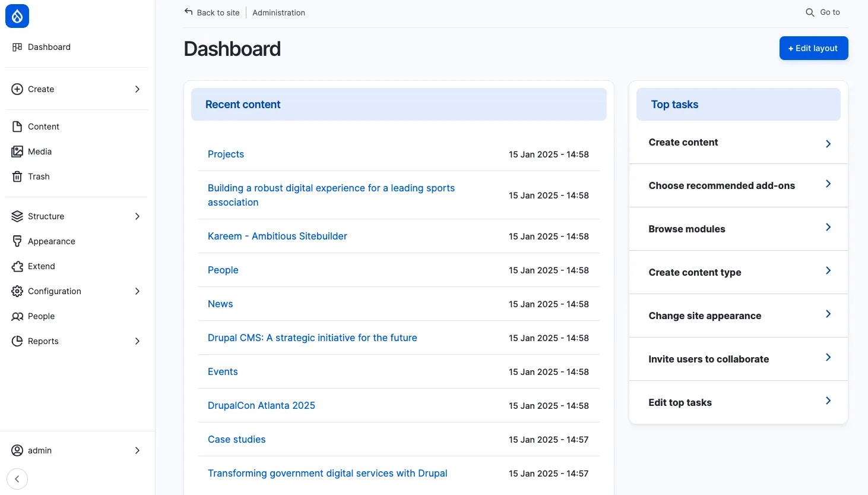This screenshot has height=495, width=868.
Task: Click the Recent content heading
Action: (x=243, y=105)
